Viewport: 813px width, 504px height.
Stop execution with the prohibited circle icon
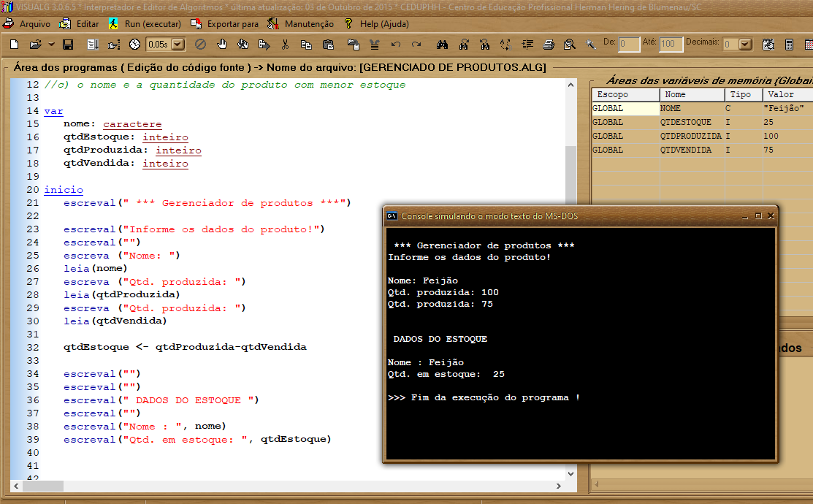click(x=200, y=45)
